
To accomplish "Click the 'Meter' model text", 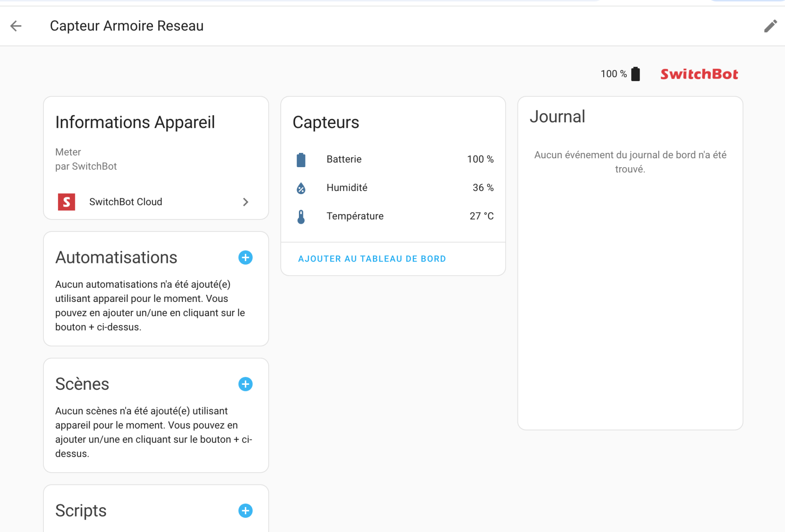I will pyautogui.click(x=68, y=152).
